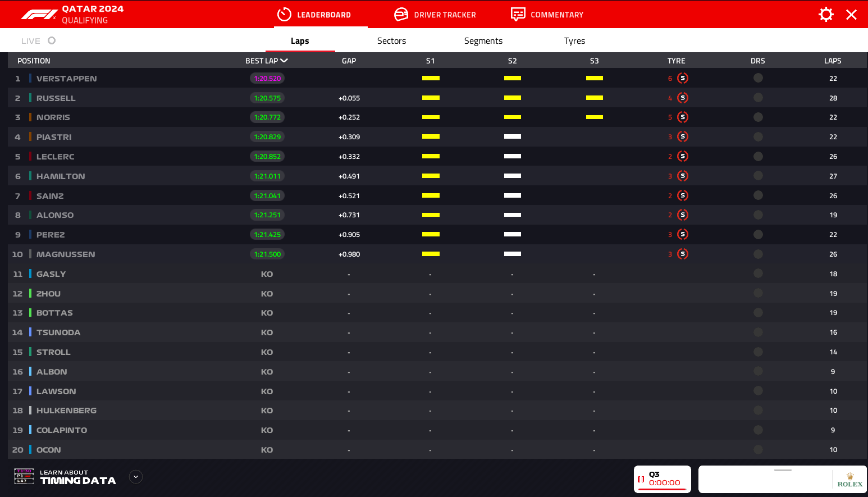The width and height of the screenshot is (868, 497).
Task: Click Verstappen's purple 1:20.520 lap time
Action: (x=267, y=79)
